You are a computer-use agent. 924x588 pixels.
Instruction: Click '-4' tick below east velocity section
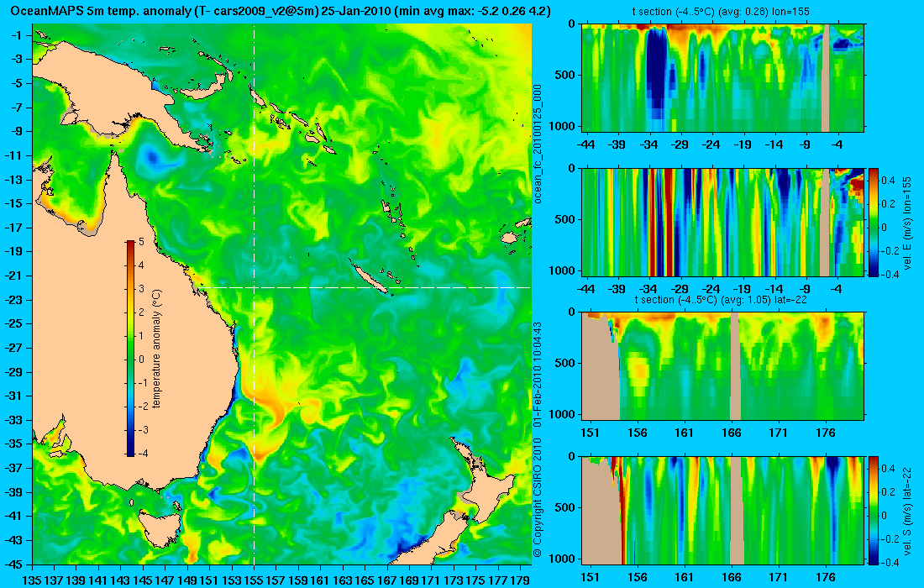836,289
